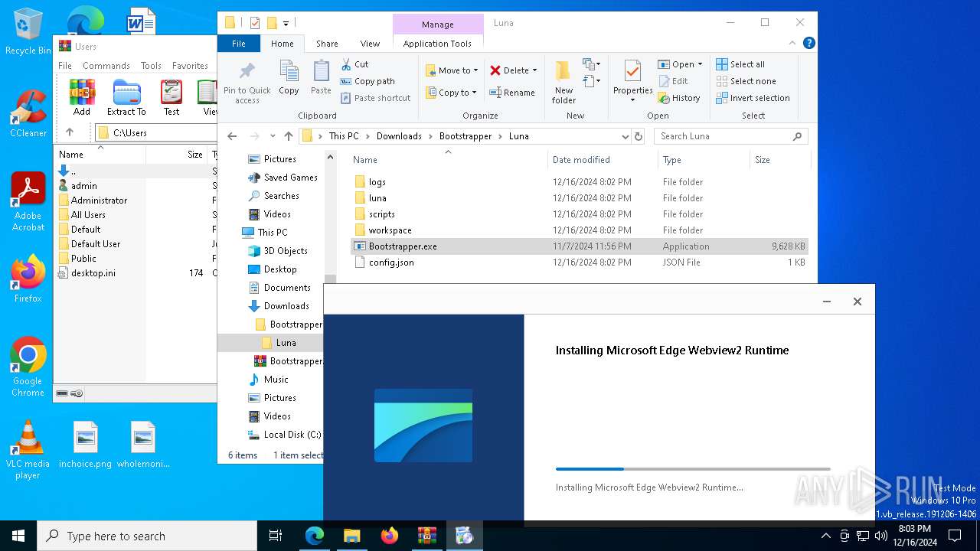
Task: Open VLC media player desktop icon
Action: click(28, 450)
